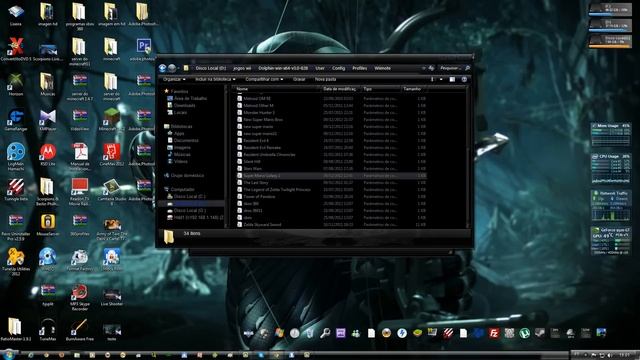The width and height of the screenshot is (640, 360).
Task: Open the view options dropdown arrow
Action: pos(441,79)
